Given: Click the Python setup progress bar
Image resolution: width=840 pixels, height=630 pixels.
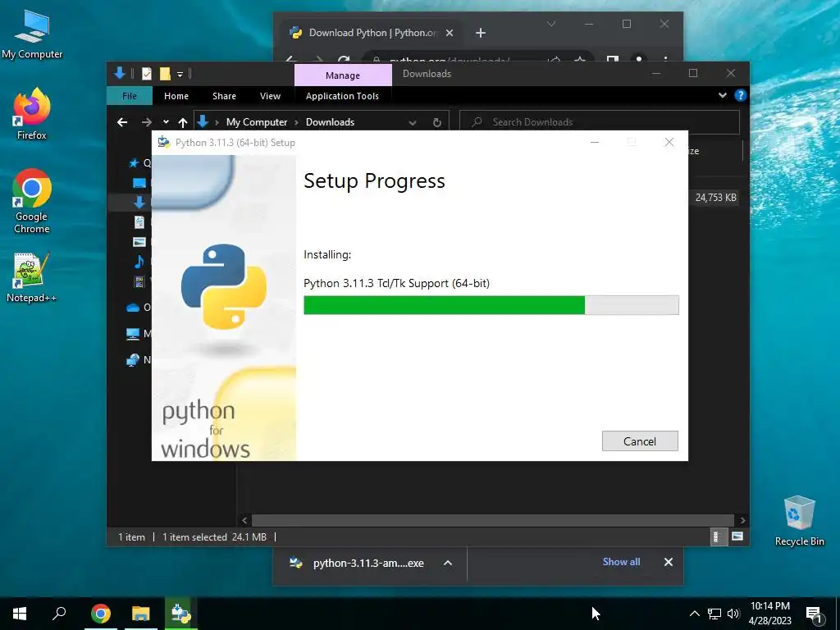Looking at the screenshot, I should 491,305.
